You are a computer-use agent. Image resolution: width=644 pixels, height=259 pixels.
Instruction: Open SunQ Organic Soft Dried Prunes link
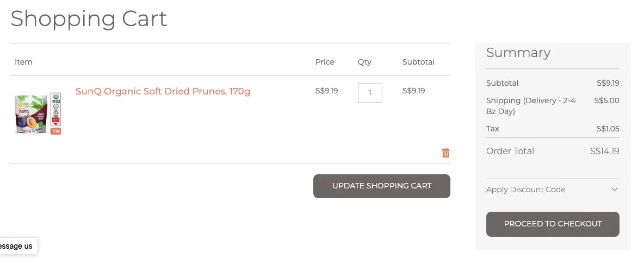[x=163, y=91]
